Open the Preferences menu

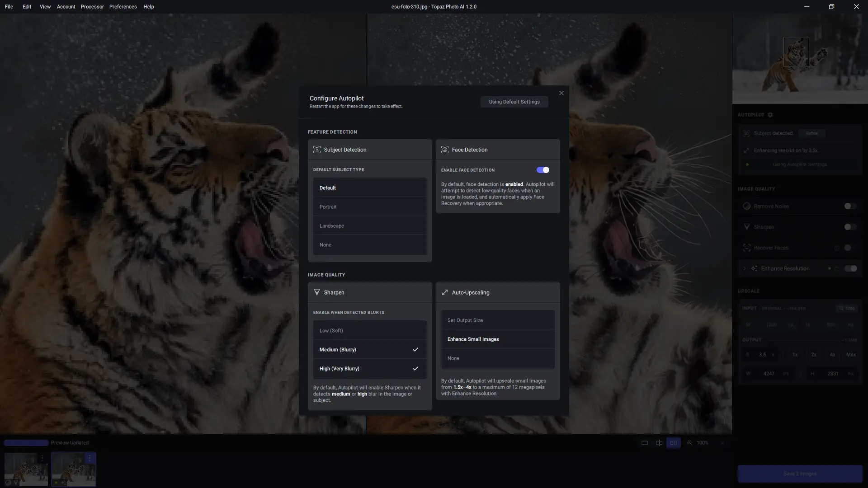tap(123, 7)
